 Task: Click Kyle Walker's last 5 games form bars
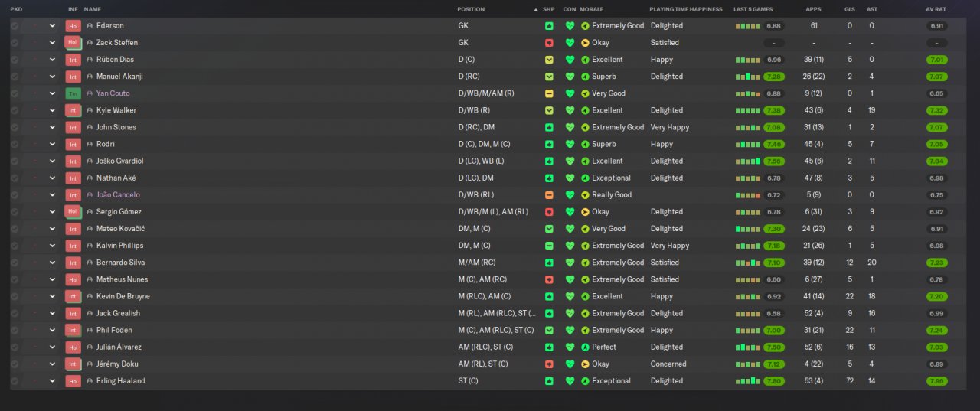coord(747,110)
